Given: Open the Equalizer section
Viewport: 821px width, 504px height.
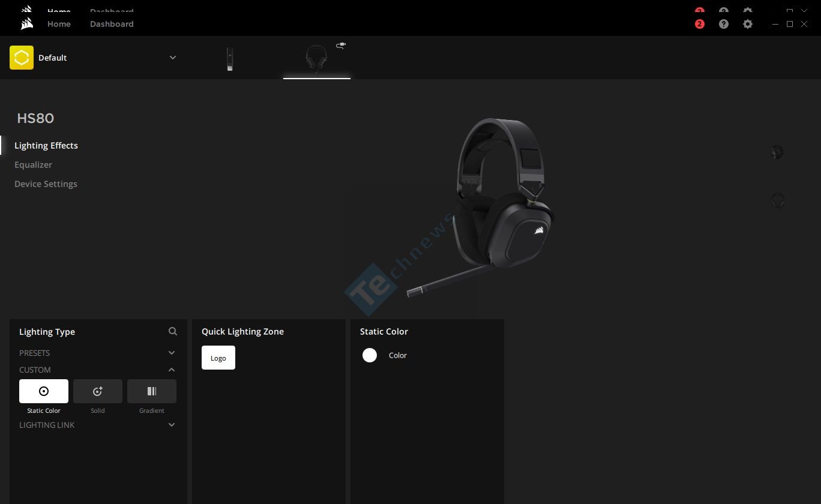Looking at the screenshot, I should point(33,164).
